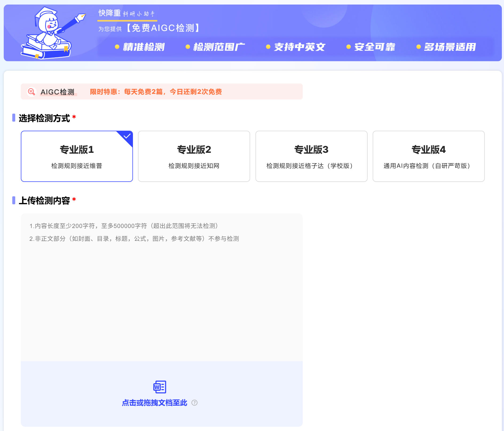The width and height of the screenshot is (504, 431).
Task: Choose 专业版4 general AI content detection
Action: click(429, 156)
